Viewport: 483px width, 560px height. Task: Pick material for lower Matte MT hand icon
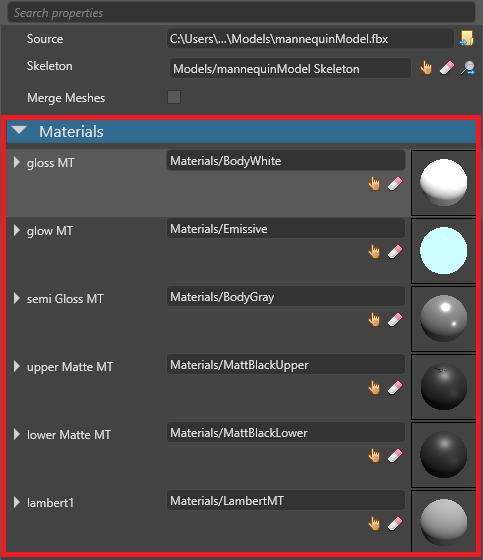pos(374,456)
